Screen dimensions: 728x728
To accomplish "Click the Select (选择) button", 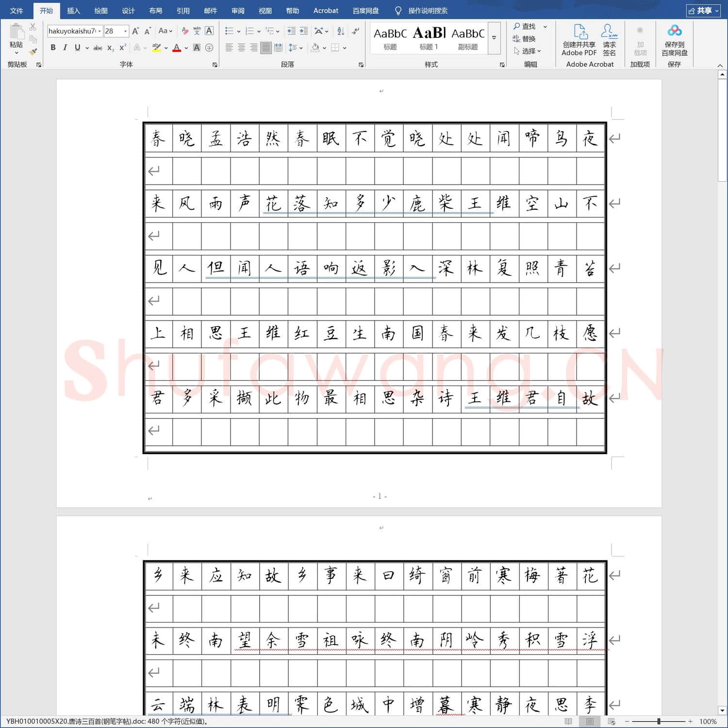I will [x=527, y=51].
